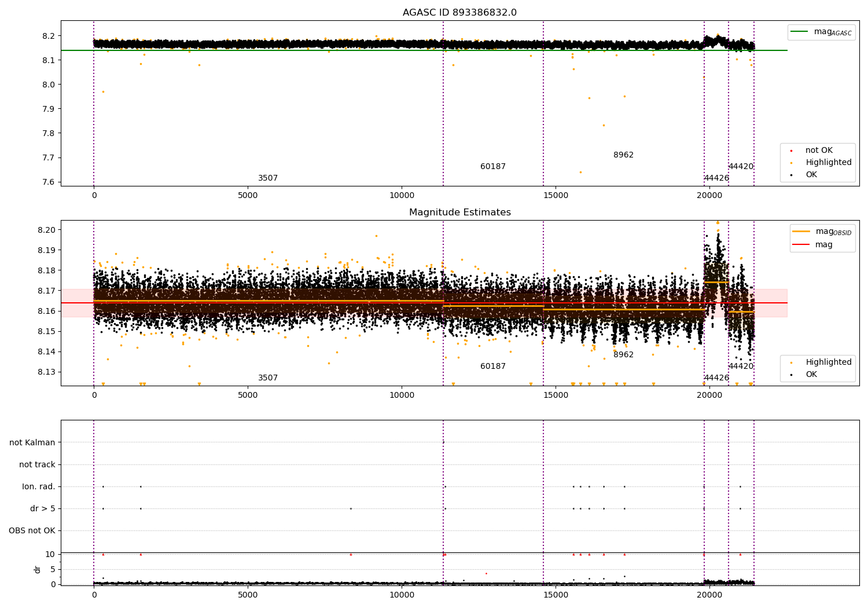Click the '8.20' y-axis tick in the middle plot
Screen dimensions: 868x608
click(46, 230)
